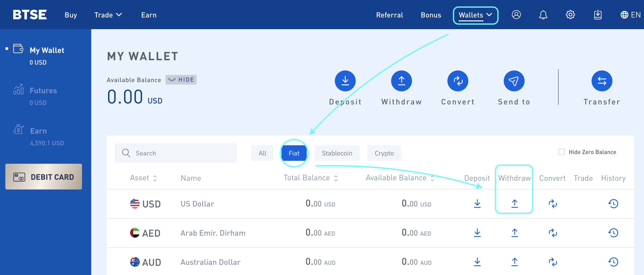The height and width of the screenshot is (275, 644).
Task: Open AED transaction history icon
Action: pos(613,233)
